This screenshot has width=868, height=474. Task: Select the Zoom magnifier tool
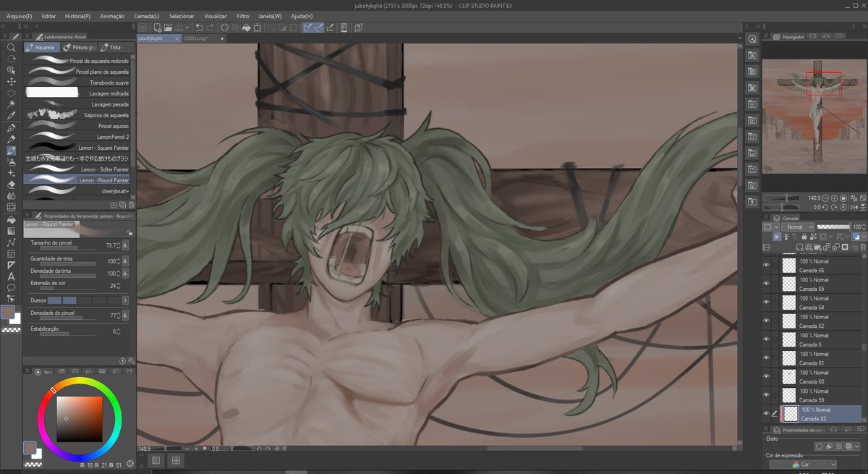point(11,47)
